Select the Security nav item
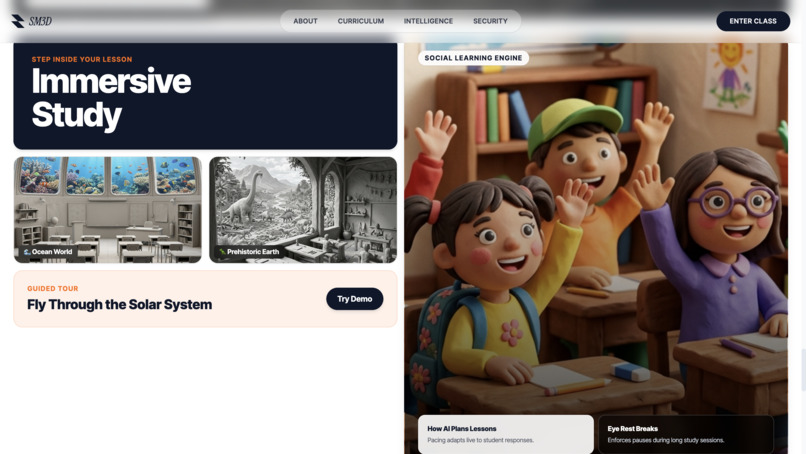 490,21
